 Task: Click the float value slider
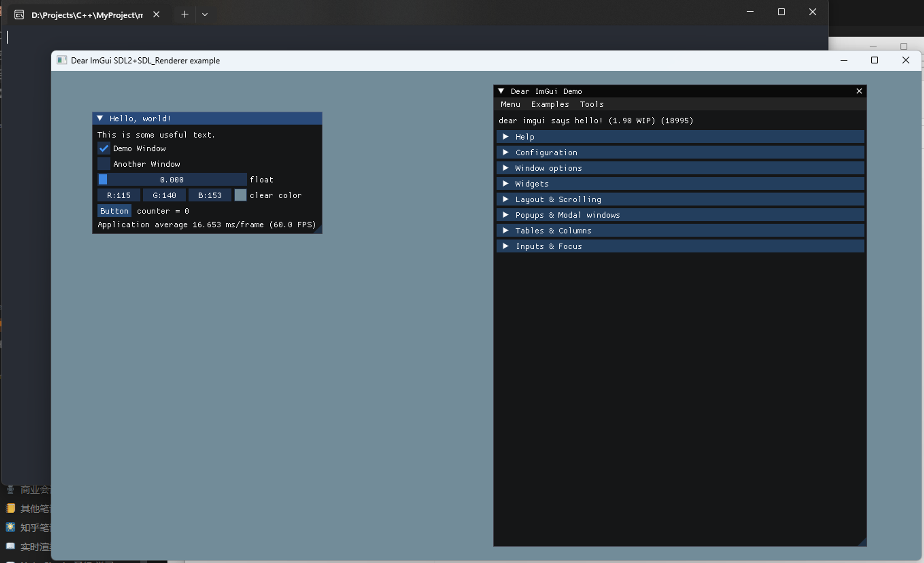pyautogui.click(x=171, y=179)
